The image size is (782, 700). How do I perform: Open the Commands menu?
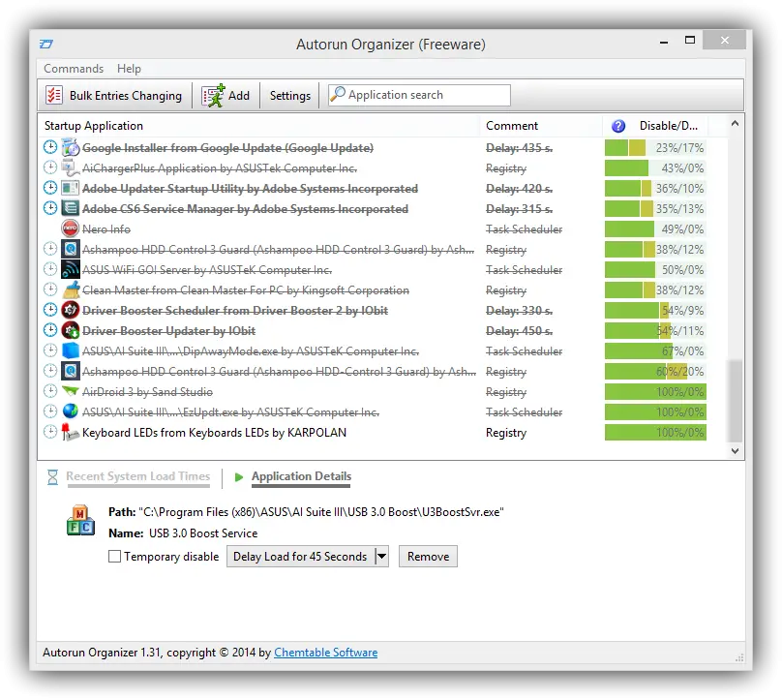tap(74, 69)
